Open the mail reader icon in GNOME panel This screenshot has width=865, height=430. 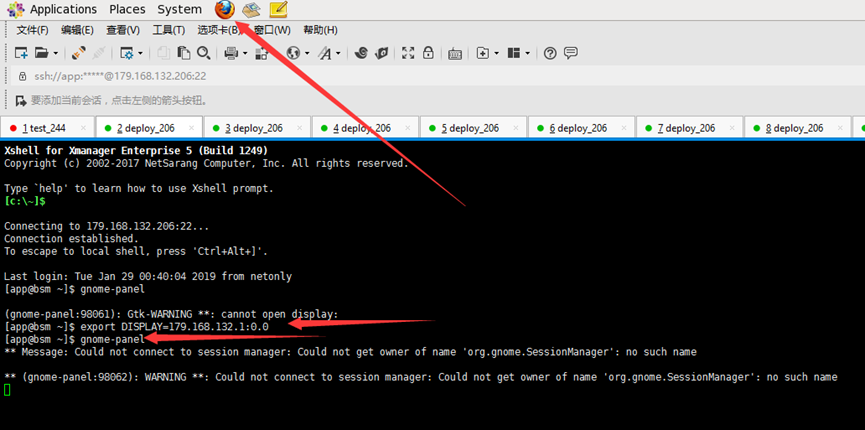pos(252,9)
